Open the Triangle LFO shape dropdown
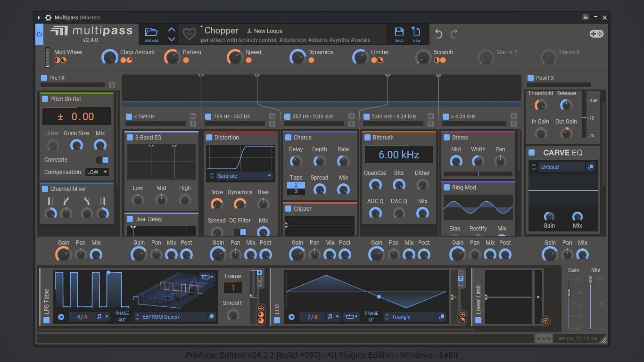Screen dimensions: 644x362 (411, 317)
